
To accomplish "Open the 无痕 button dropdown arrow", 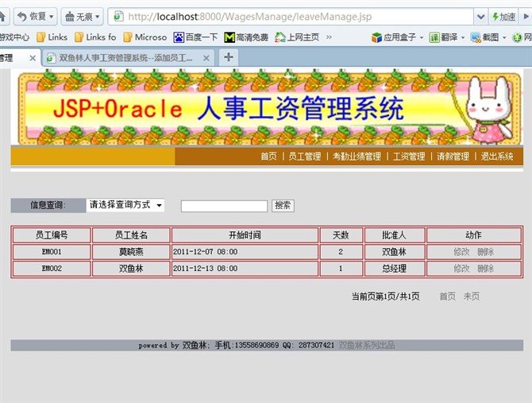I will click(x=98, y=17).
